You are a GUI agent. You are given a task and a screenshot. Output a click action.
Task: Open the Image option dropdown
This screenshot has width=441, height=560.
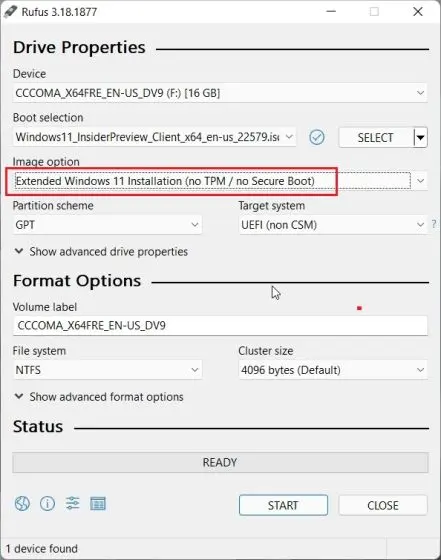220,181
